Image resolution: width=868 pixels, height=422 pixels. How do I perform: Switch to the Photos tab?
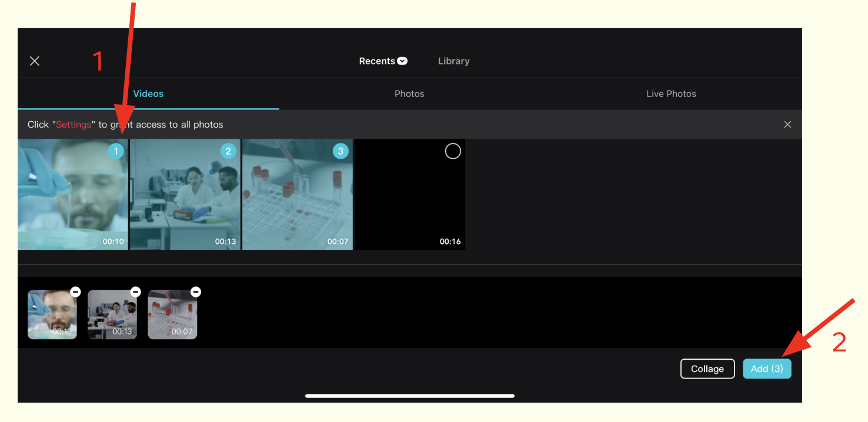[x=409, y=94]
